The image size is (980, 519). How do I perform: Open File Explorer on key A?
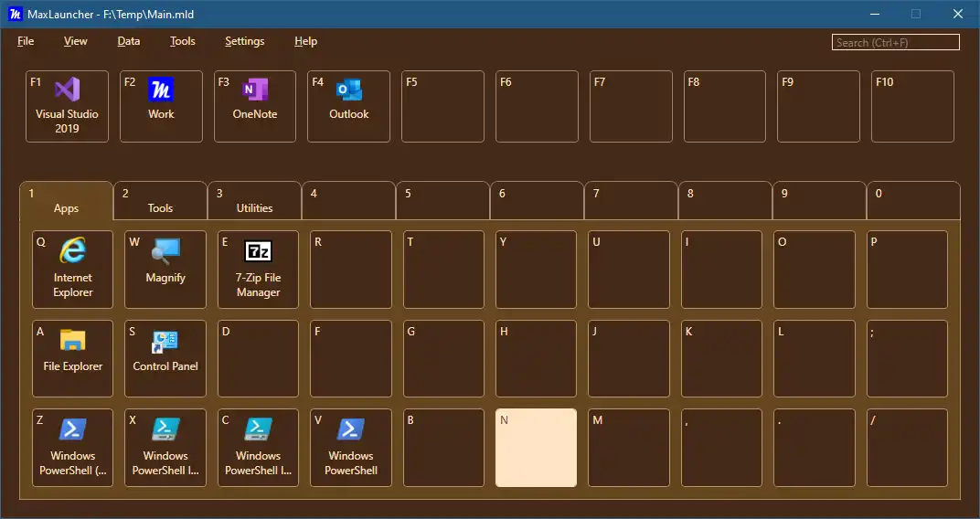[x=72, y=358]
